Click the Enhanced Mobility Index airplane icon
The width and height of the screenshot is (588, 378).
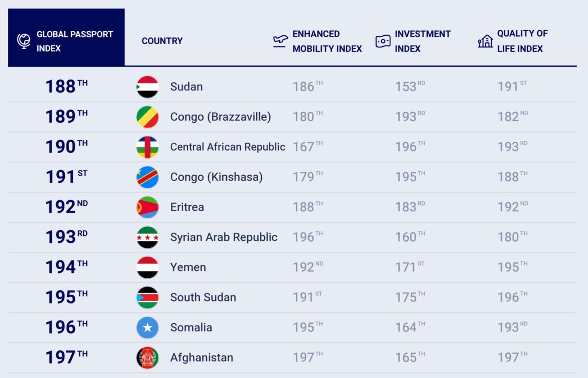tap(280, 41)
